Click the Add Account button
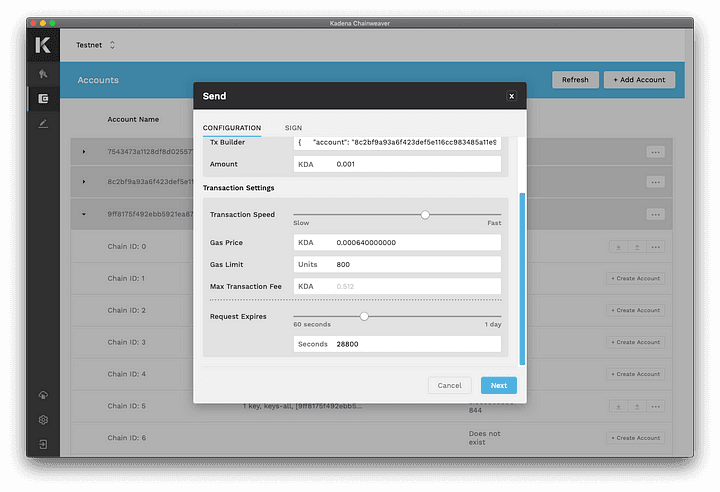Viewport: 720px width, 492px height. [x=639, y=79]
